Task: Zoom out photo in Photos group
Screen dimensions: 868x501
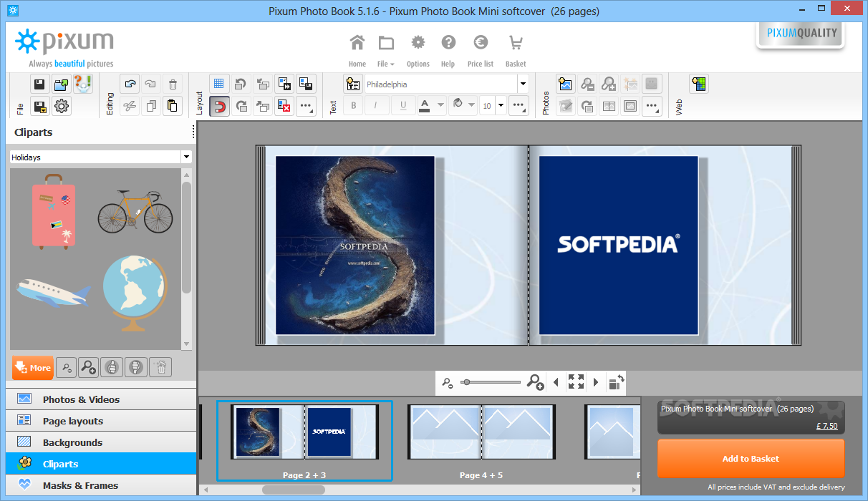Action: click(x=587, y=84)
